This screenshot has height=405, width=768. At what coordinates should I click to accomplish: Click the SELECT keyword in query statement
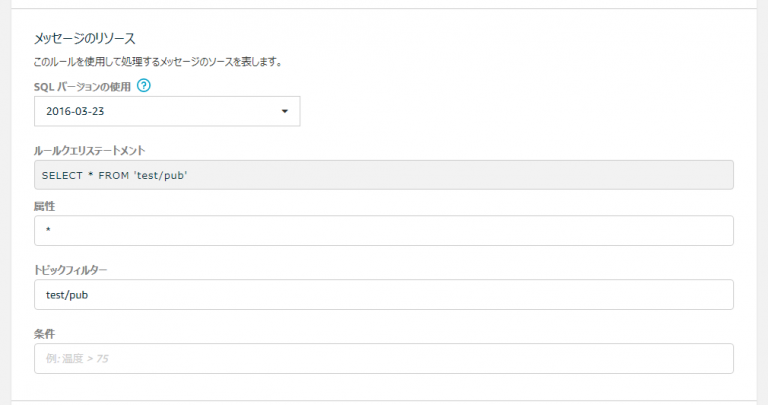click(x=62, y=175)
